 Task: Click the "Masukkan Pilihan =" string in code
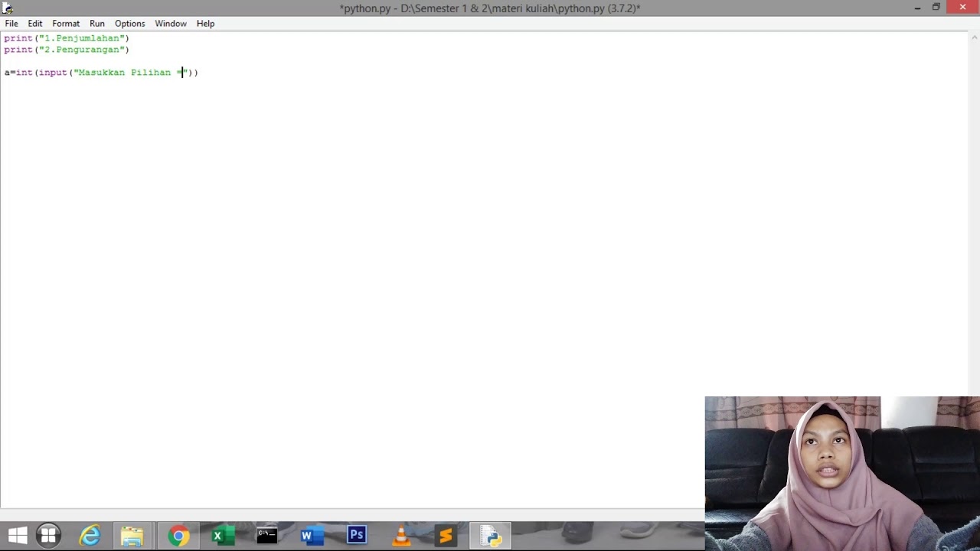tap(131, 73)
